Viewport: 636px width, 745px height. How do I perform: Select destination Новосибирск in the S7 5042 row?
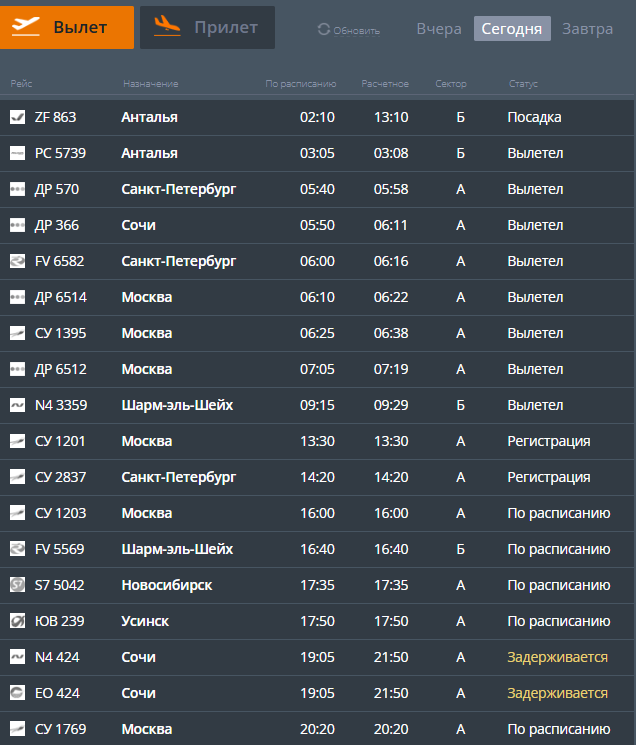(x=166, y=585)
